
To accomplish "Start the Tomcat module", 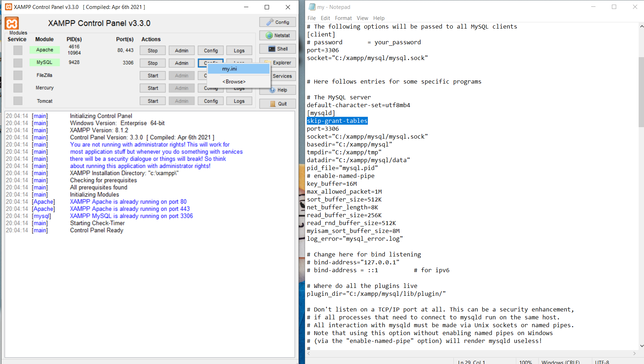I will point(153,101).
